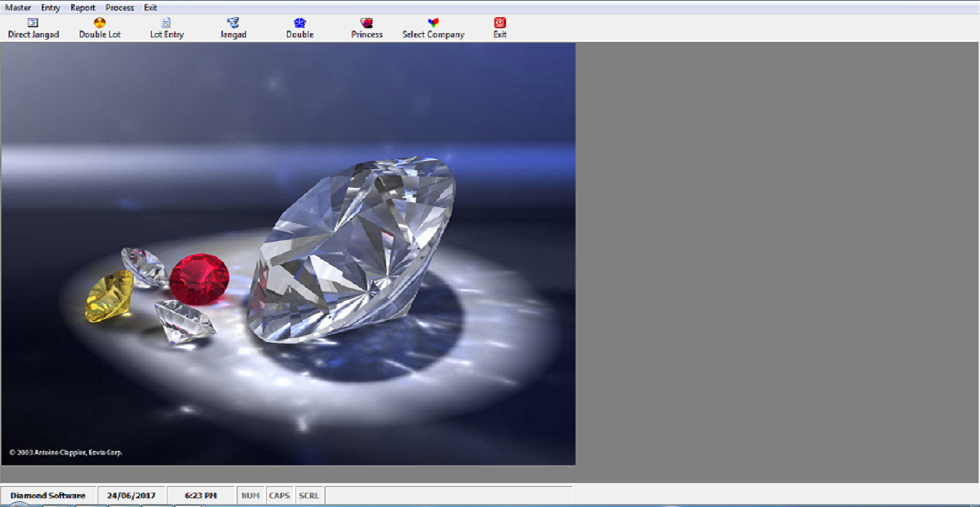Click the CAPS lock status indicator
The image size is (980, 507).
[x=279, y=495]
